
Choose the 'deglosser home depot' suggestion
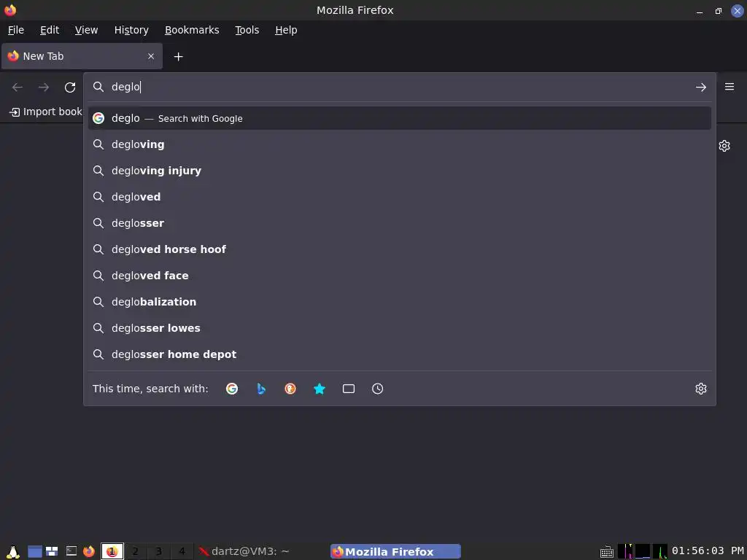[x=400, y=354]
